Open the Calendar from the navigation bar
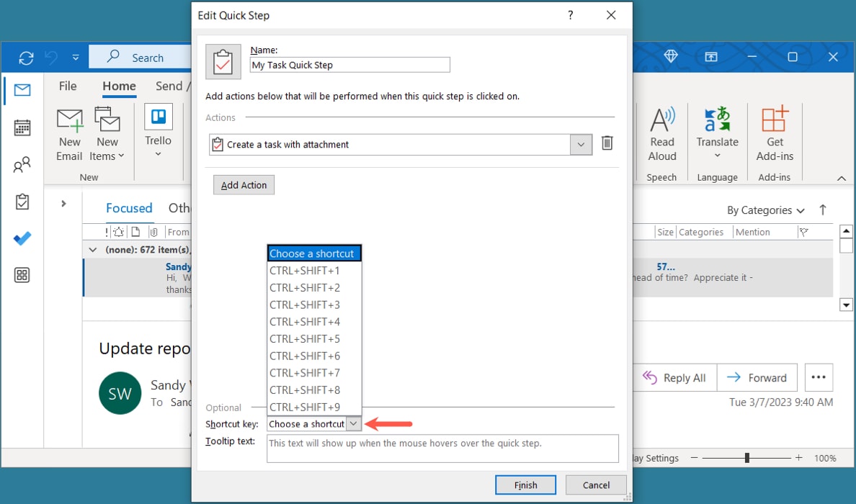This screenshot has width=856, height=504. [22, 127]
